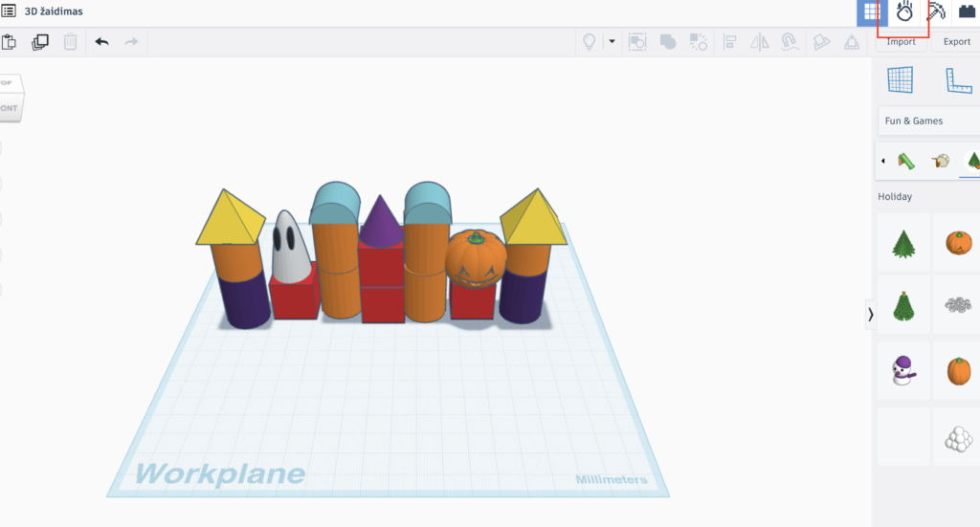Select the Holiday tree category tab
The image size is (980, 527).
972,161
